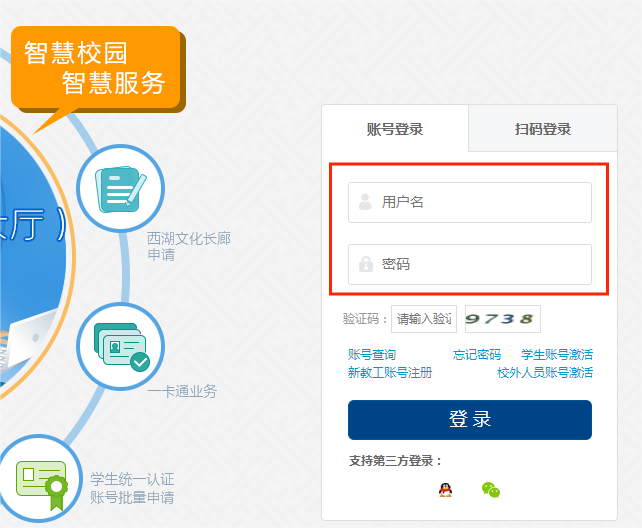Open the 新教工账号注册 link
Image resolution: width=642 pixels, height=528 pixels.
[390, 372]
